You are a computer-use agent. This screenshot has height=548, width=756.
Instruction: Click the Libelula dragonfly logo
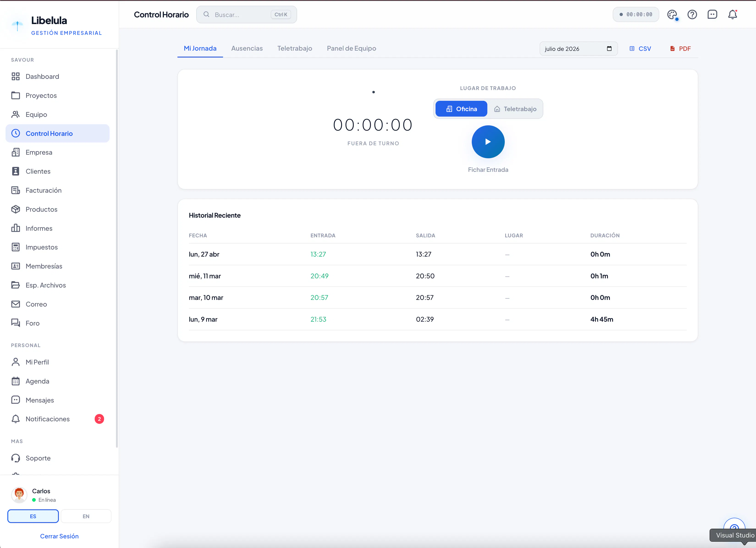click(17, 25)
